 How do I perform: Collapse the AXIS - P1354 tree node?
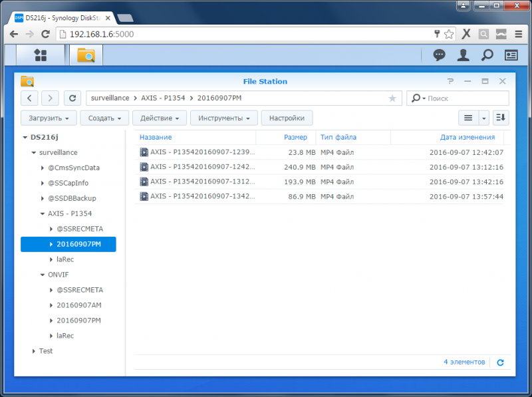(x=43, y=213)
